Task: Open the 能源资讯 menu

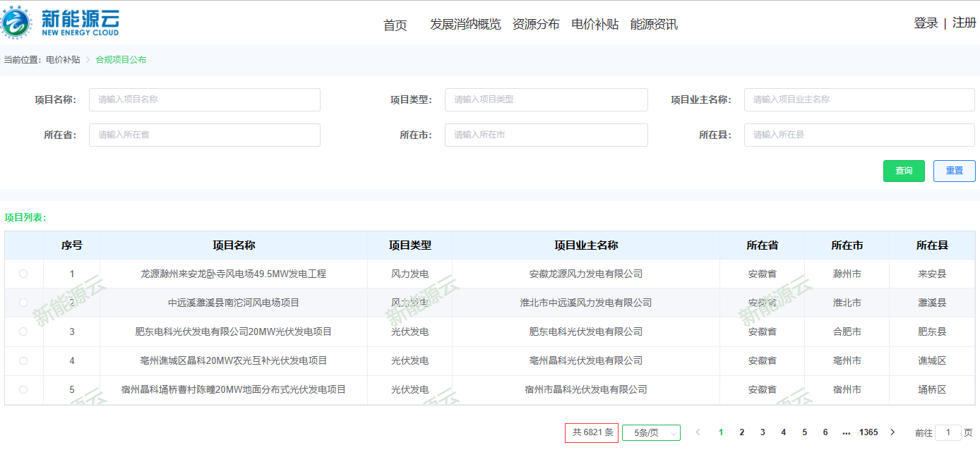Action: pyautogui.click(x=654, y=24)
